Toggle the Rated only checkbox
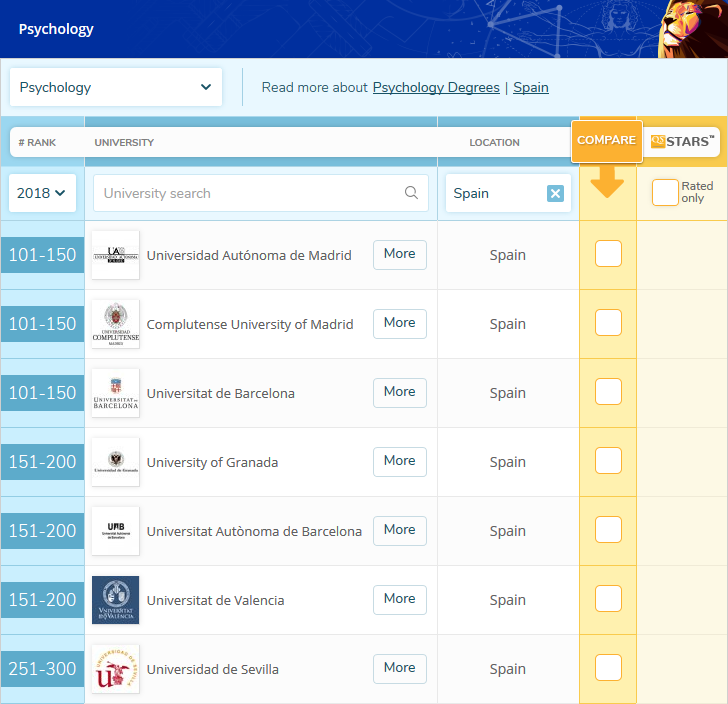 (x=665, y=192)
